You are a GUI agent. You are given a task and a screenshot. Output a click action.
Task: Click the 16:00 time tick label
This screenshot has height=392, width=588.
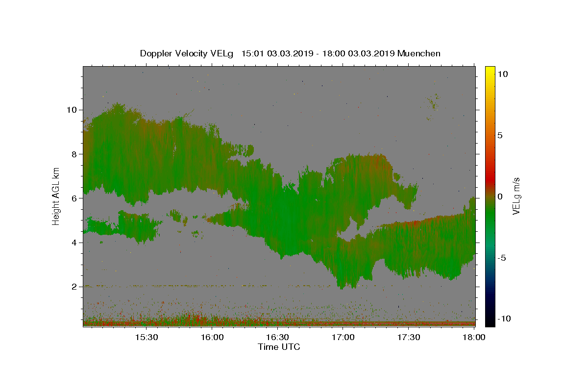(x=212, y=337)
